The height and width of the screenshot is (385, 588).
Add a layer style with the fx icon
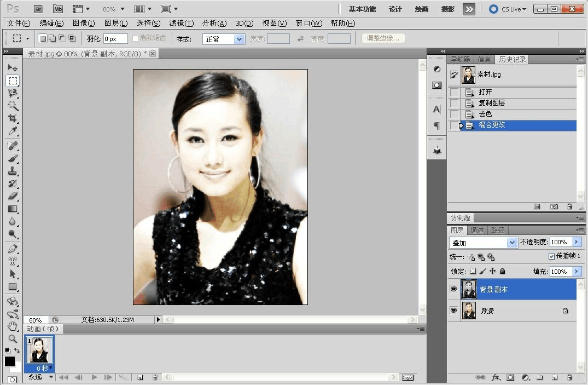(496, 377)
